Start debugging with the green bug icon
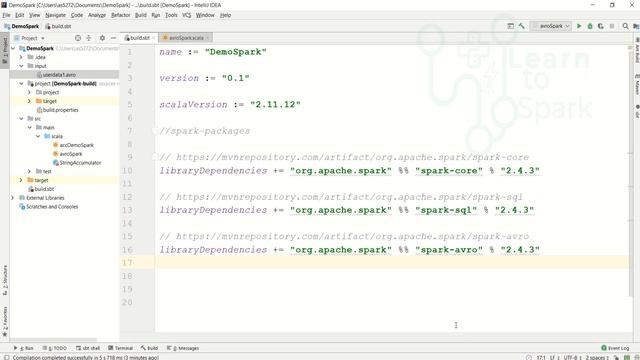The width and height of the screenshot is (640, 360). [590, 26]
